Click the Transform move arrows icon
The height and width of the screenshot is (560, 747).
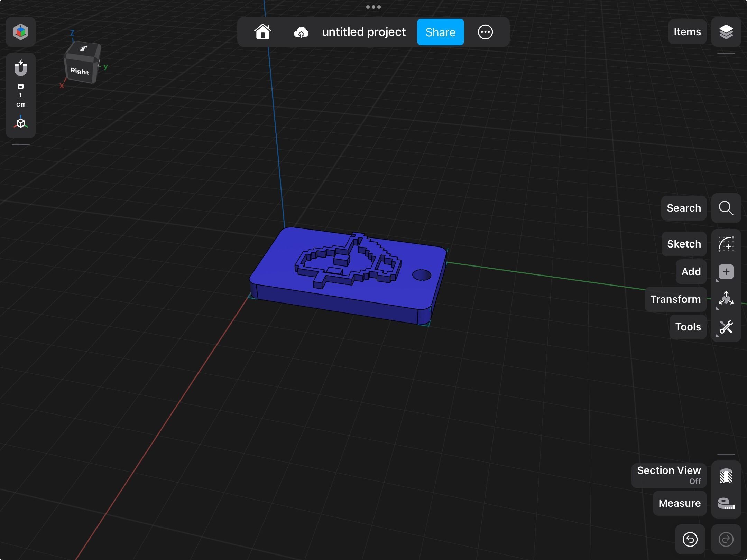click(x=726, y=299)
